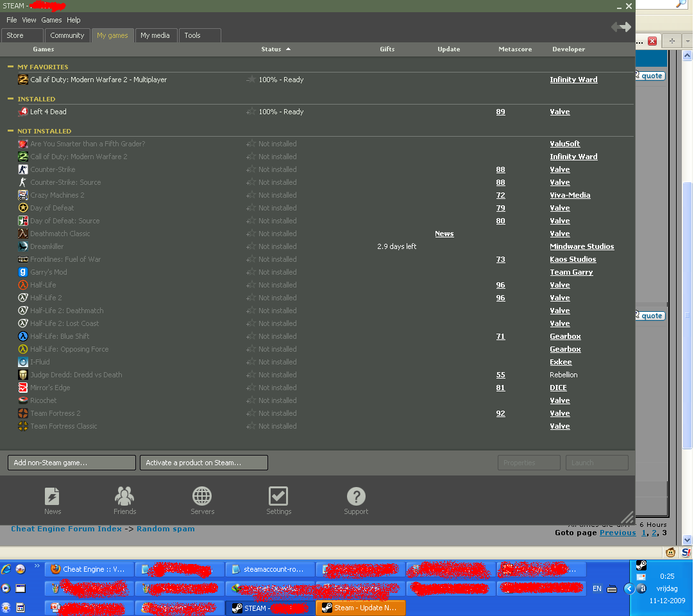Screen dimensions: 694x616
Task: Open the Support question mark icon
Action: (x=356, y=496)
